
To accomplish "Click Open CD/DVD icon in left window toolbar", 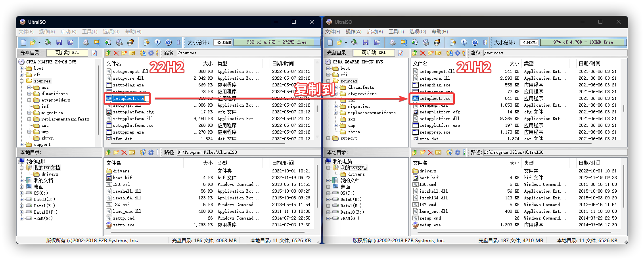I will (48, 42).
